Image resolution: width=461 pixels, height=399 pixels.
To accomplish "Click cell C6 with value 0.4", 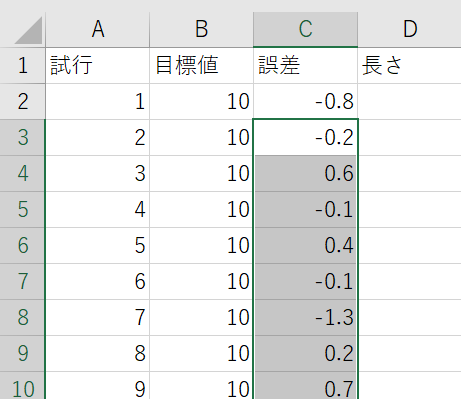I will coord(305,245).
